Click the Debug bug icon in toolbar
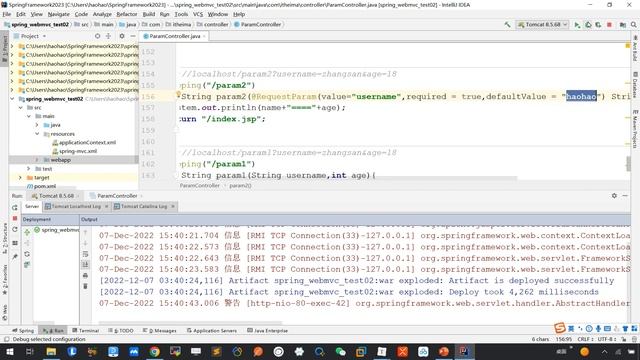This screenshot has height=360, width=640. [588, 25]
